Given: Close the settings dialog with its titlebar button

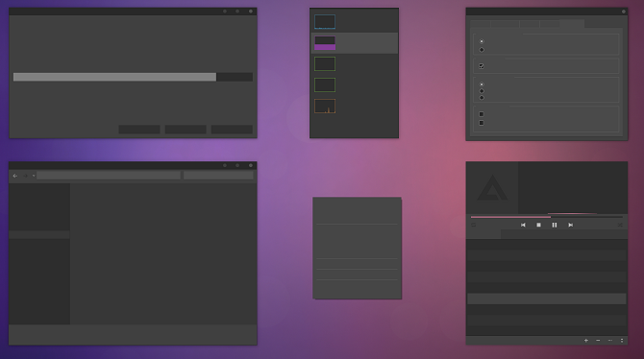Looking at the screenshot, I should [x=624, y=12].
